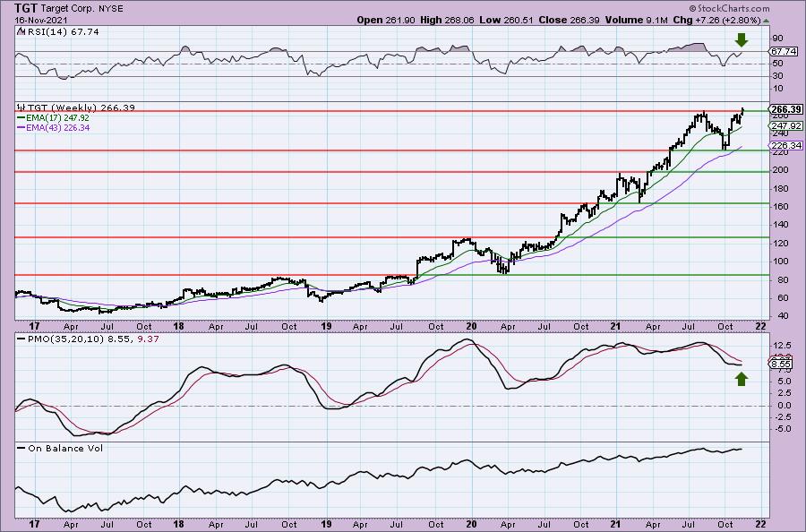806x532 pixels.
Task: Click the black PMO legend line marker
Action: [x=21, y=339]
